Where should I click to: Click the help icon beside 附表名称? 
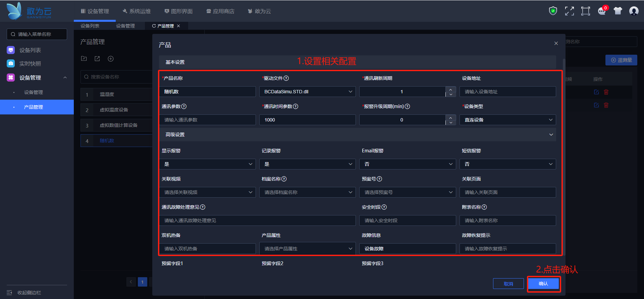[x=484, y=207]
